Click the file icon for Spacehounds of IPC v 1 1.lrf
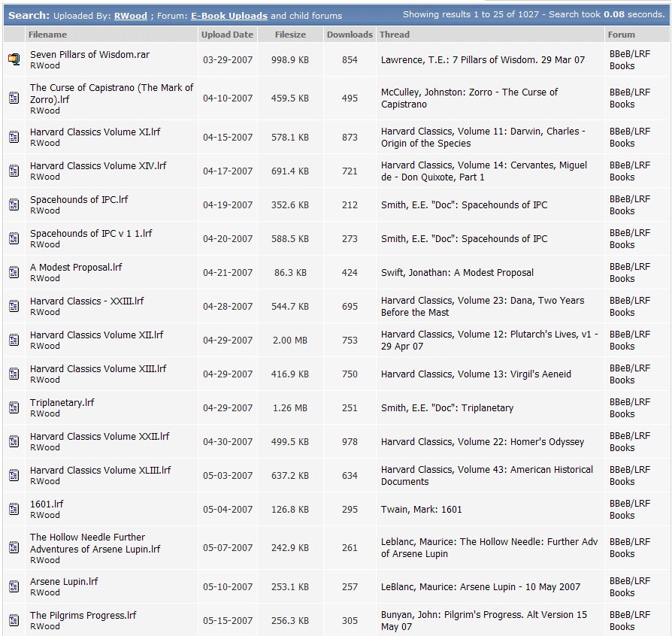Viewport: 672px width, 636px height. point(14,239)
